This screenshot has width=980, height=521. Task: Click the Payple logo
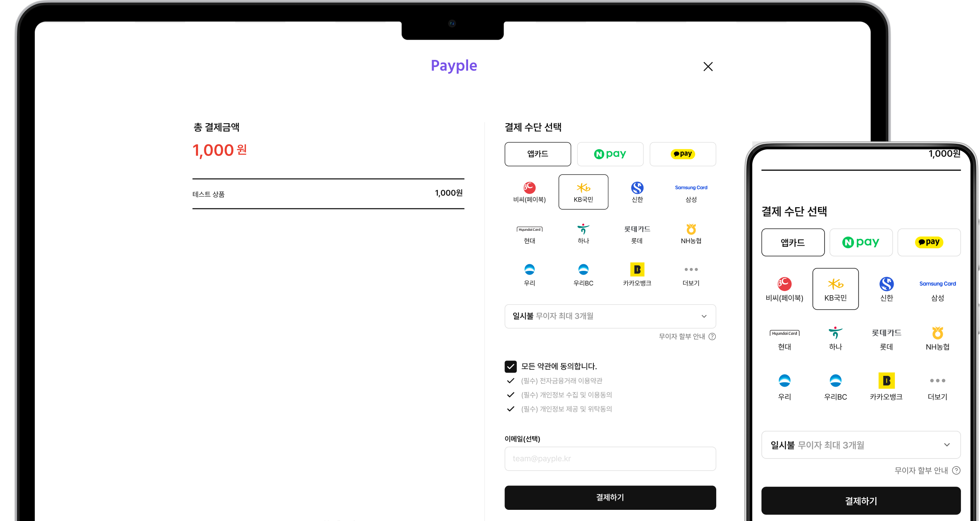(454, 66)
